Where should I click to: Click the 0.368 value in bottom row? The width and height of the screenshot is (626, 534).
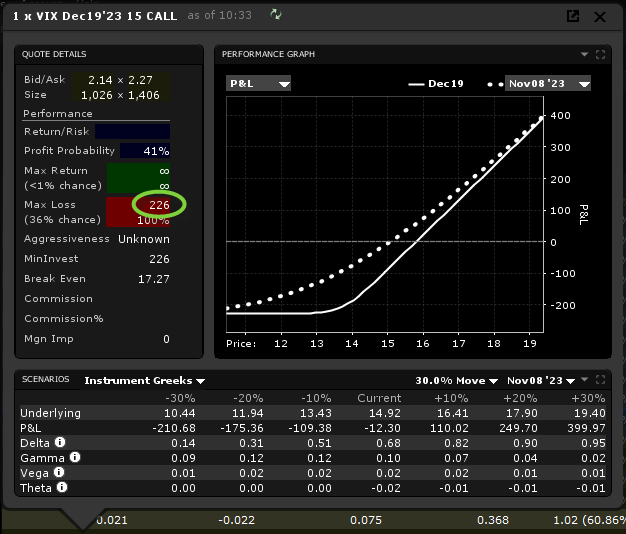493,520
